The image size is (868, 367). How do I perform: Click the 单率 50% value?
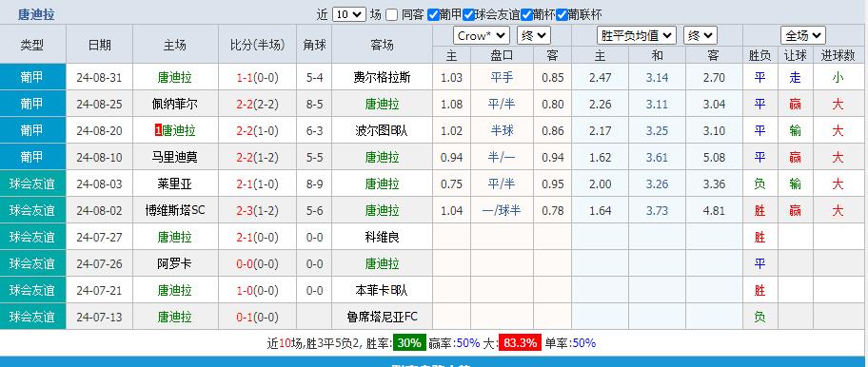(x=584, y=342)
